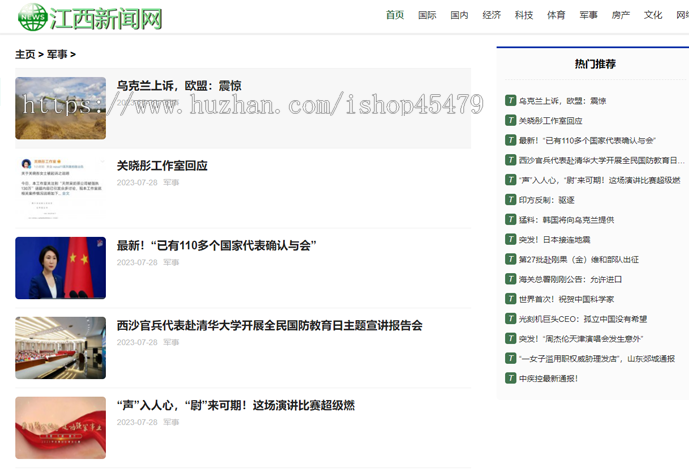This screenshot has width=689, height=473.
Task: Go to the 国内 section
Action: pyautogui.click(x=459, y=15)
